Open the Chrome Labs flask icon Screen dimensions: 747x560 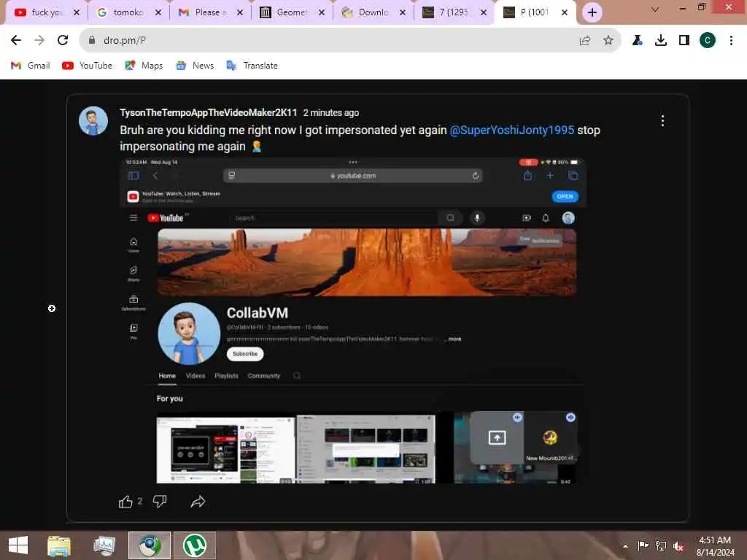638,41
